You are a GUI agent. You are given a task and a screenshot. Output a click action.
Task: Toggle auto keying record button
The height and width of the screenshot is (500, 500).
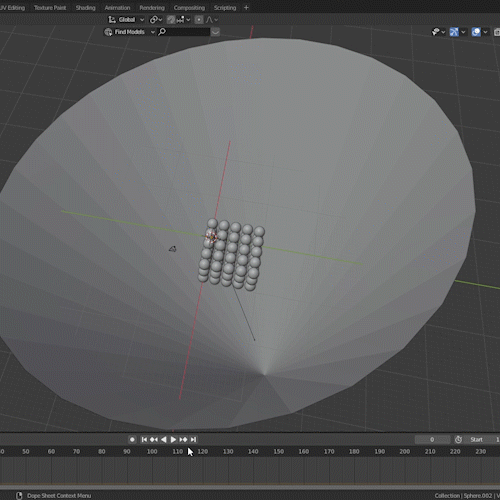pyautogui.click(x=132, y=440)
